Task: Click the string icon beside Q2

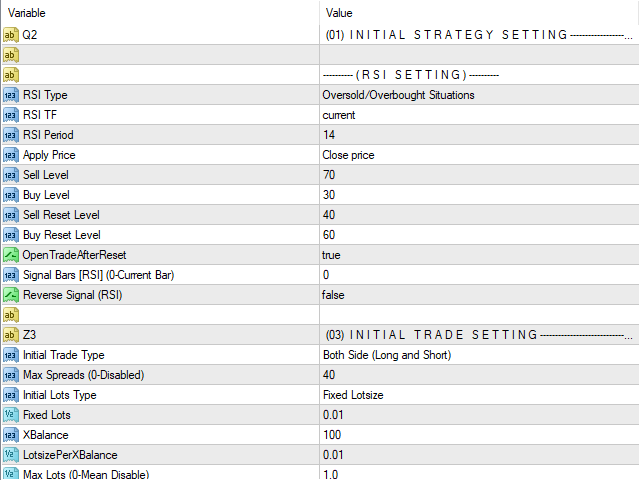Action: [11, 35]
